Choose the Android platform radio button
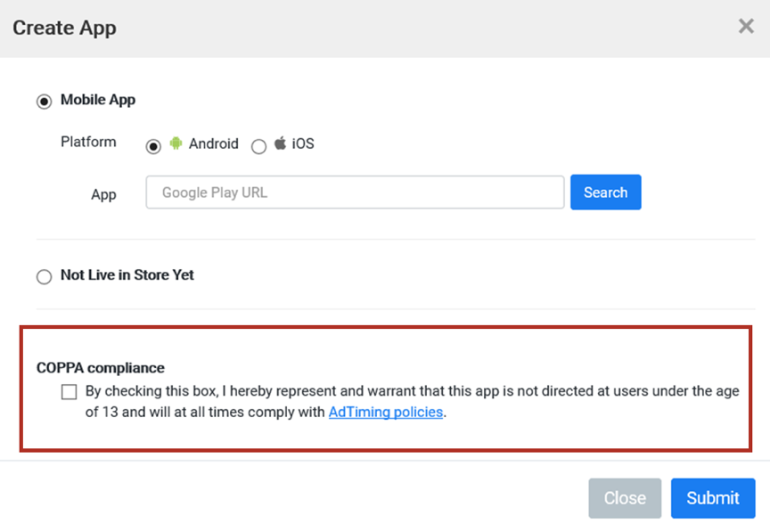770x532 pixels. point(153,146)
